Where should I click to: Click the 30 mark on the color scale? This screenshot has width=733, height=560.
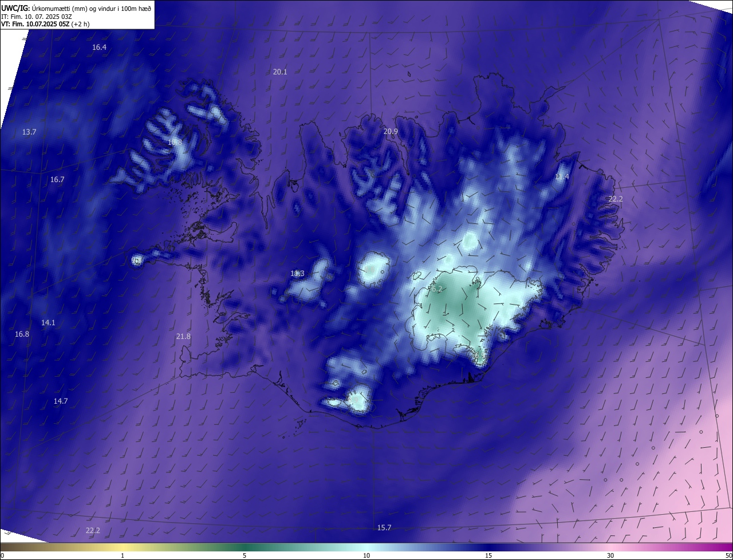click(610, 555)
